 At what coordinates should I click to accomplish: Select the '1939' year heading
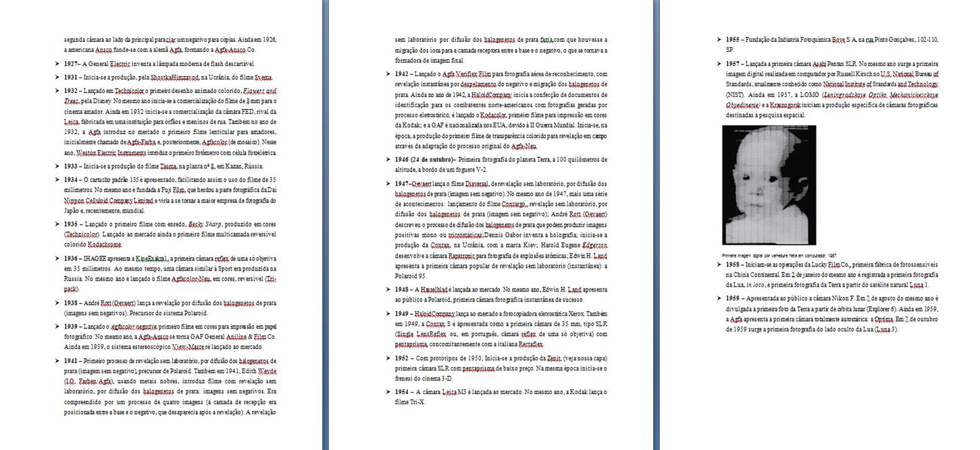coord(71,327)
